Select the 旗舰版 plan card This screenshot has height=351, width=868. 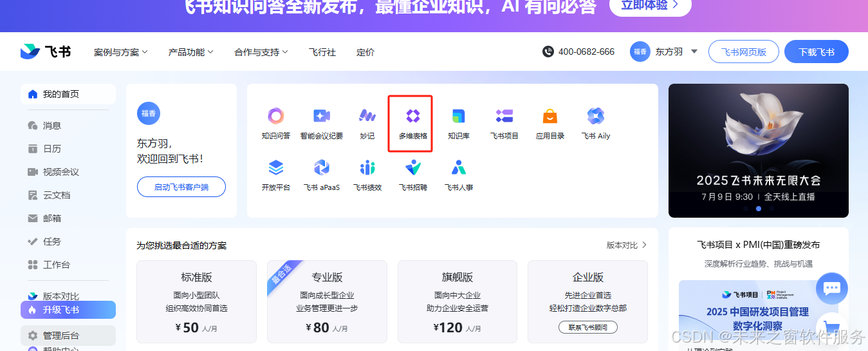pos(457,301)
